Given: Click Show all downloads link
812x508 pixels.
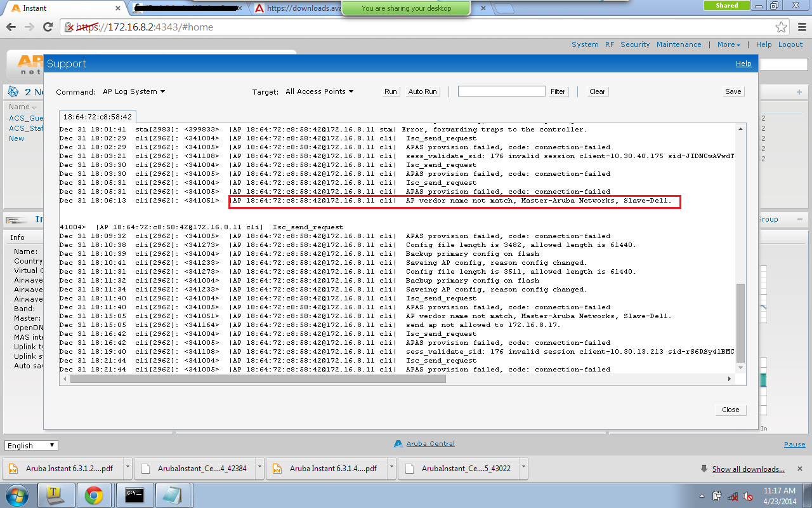Looking at the screenshot, I should (748, 469).
